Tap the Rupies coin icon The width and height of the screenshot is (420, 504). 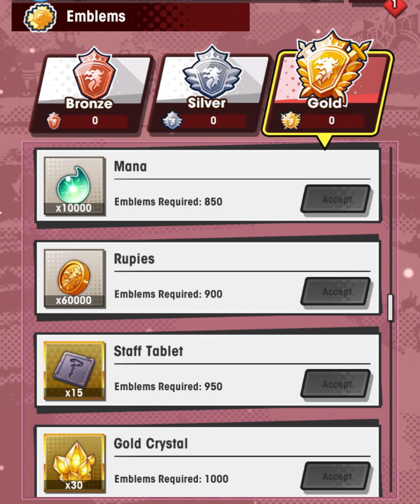tap(74, 278)
